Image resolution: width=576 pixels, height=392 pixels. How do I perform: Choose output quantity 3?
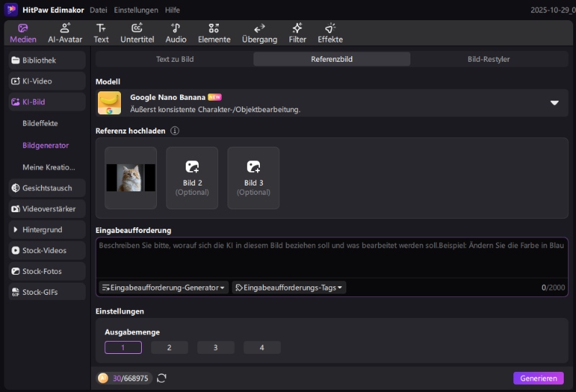pyautogui.click(x=215, y=347)
